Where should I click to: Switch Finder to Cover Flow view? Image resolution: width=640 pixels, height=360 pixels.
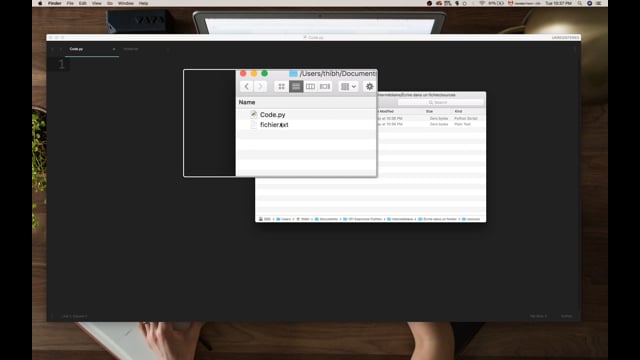tap(325, 87)
